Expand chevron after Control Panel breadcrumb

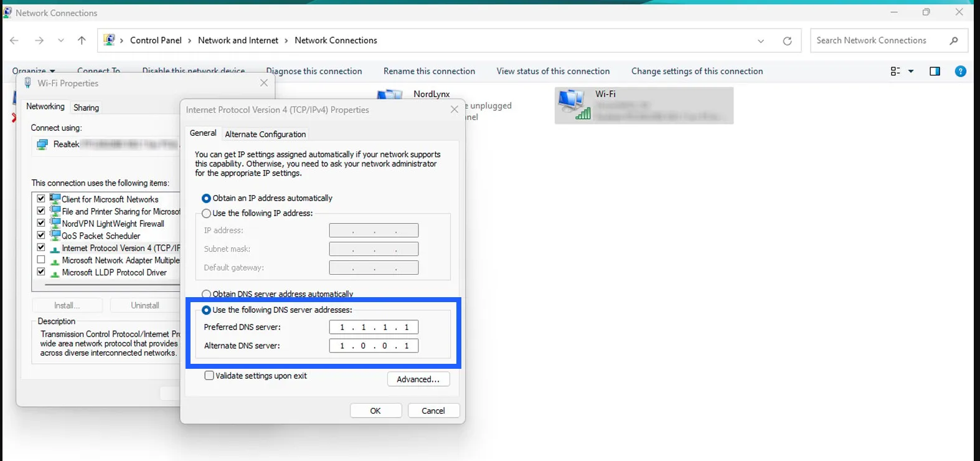pos(189,40)
